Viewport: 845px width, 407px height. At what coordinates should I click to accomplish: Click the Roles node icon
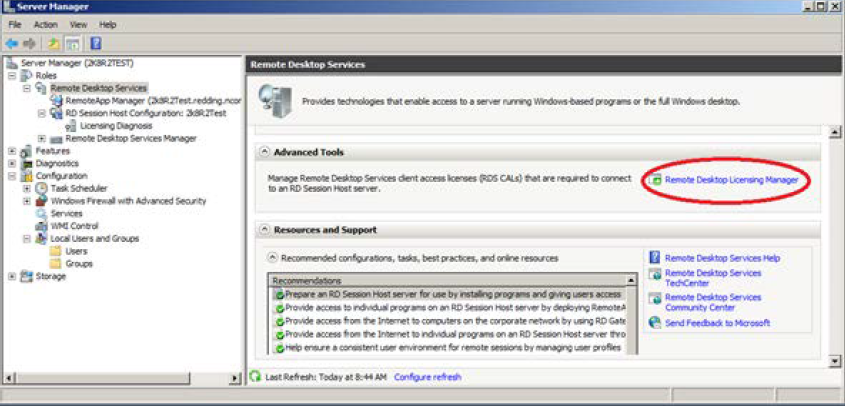pyautogui.click(x=27, y=75)
